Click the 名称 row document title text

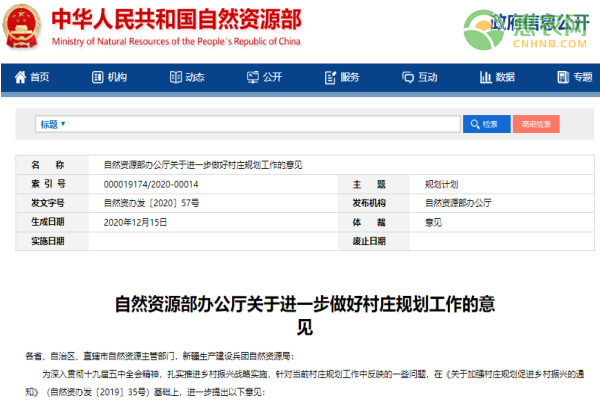203,165
